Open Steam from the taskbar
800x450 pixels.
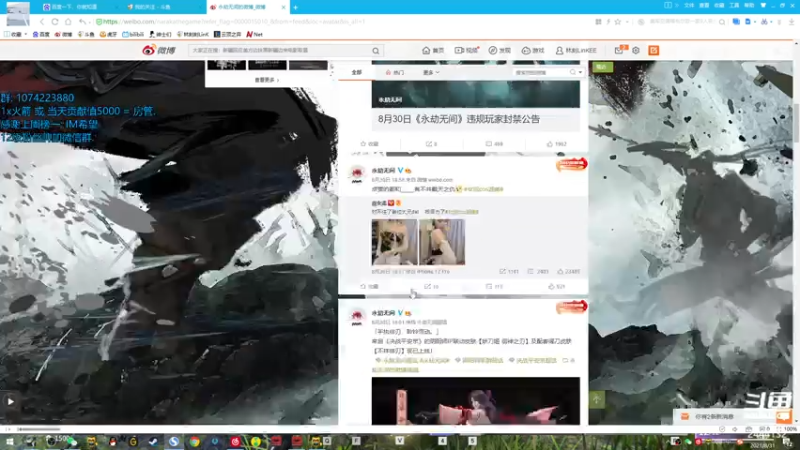point(153,441)
